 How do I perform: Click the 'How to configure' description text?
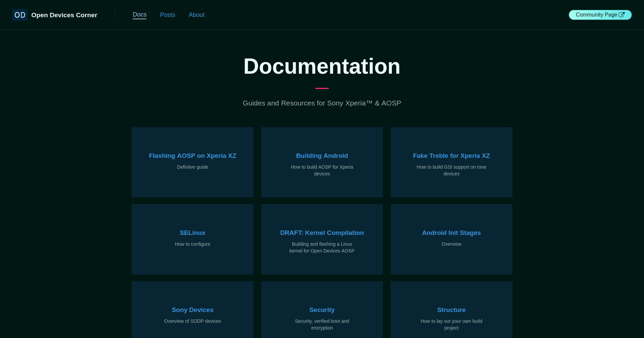(x=192, y=244)
